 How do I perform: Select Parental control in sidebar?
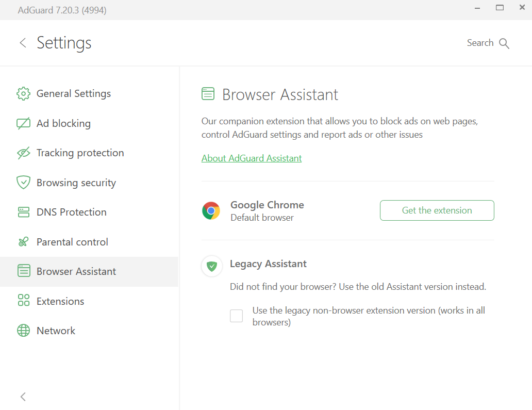coord(89,242)
